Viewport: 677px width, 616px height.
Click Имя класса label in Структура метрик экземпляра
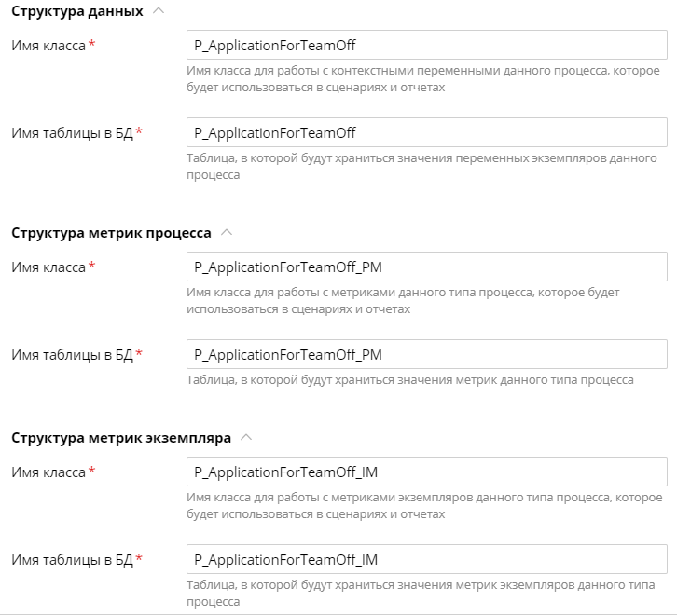point(48,472)
